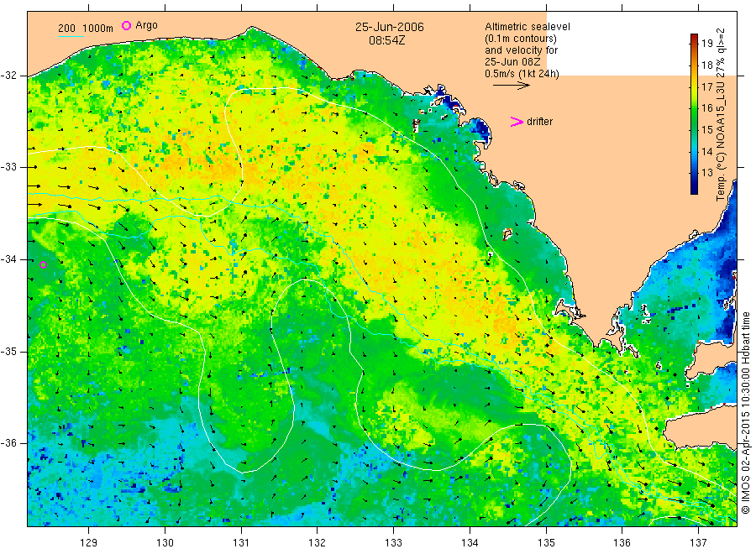This screenshot has width=756, height=554.
Task: Click the 14 value on temperature scale
Action: pyautogui.click(x=706, y=152)
